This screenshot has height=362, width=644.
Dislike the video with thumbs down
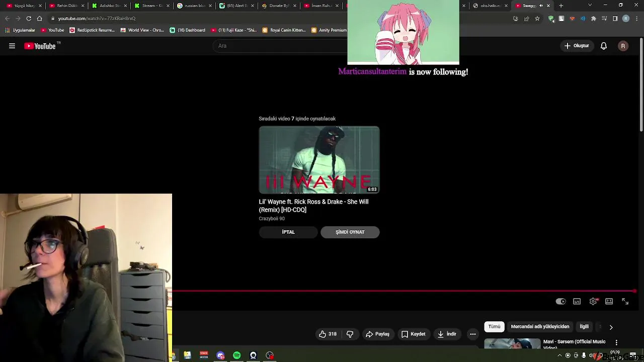click(350, 334)
